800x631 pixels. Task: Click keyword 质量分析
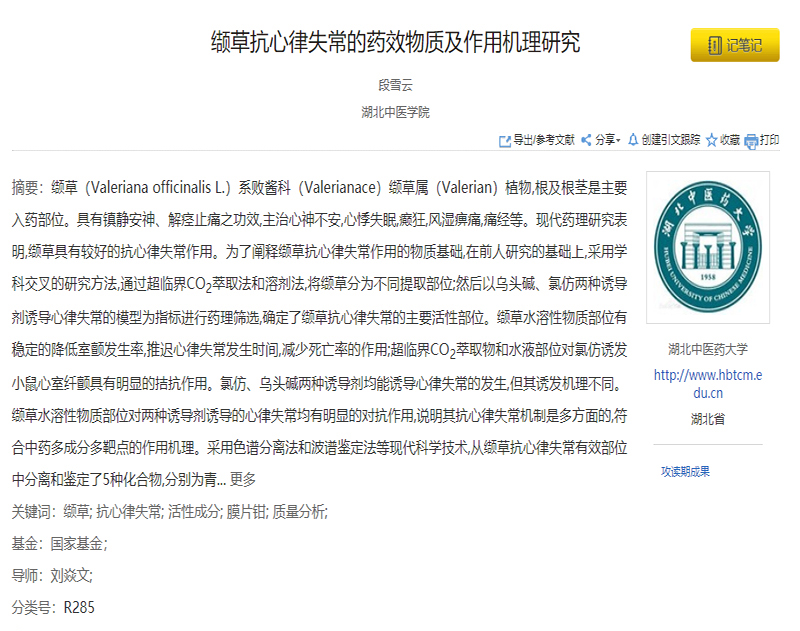(299, 512)
